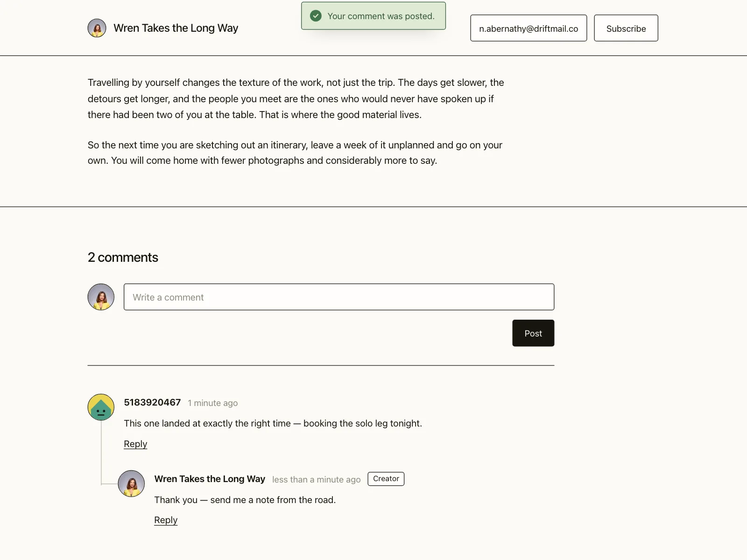Open creator avatar on the reply comment
This screenshot has height=560, width=747.
point(131,483)
